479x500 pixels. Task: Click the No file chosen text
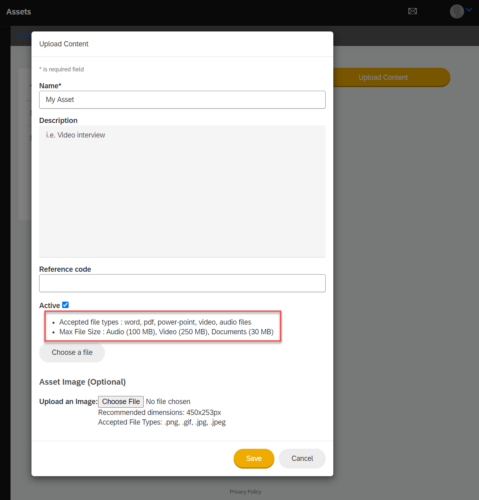pyautogui.click(x=168, y=402)
